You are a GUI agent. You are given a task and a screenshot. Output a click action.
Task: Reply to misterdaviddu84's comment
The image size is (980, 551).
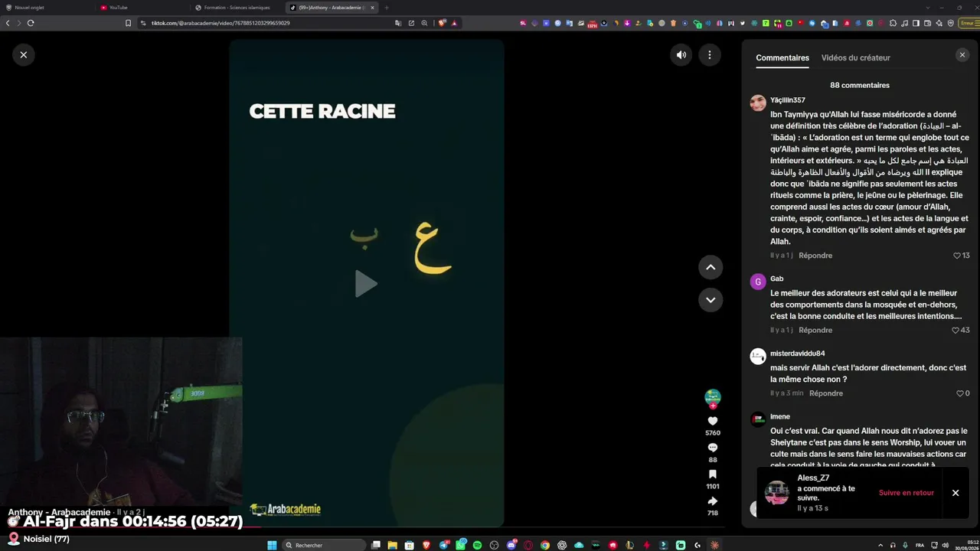coord(826,393)
